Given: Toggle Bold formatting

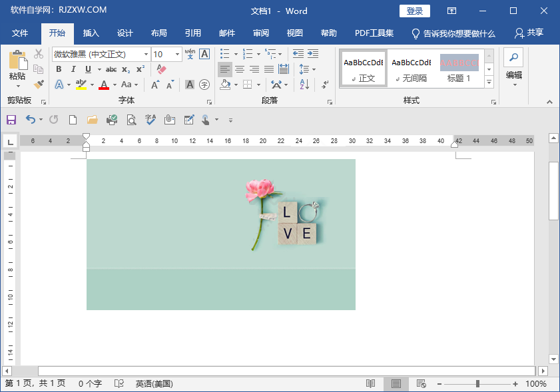Looking at the screenshot, I should coord(59,69).
